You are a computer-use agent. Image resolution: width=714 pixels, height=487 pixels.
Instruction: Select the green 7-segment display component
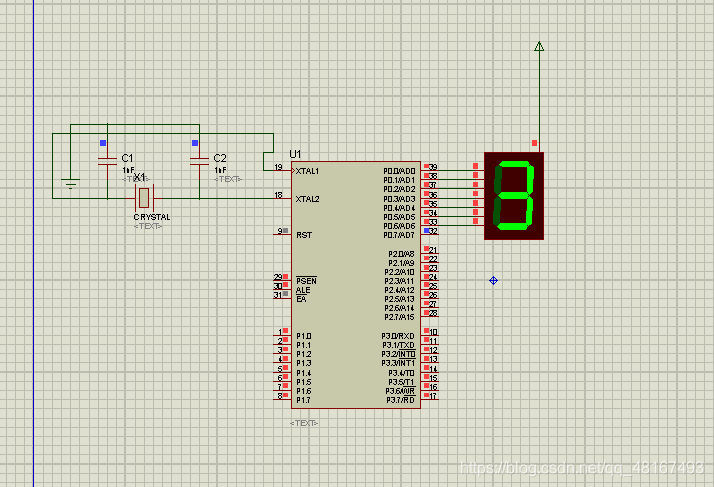pos(514,196)
